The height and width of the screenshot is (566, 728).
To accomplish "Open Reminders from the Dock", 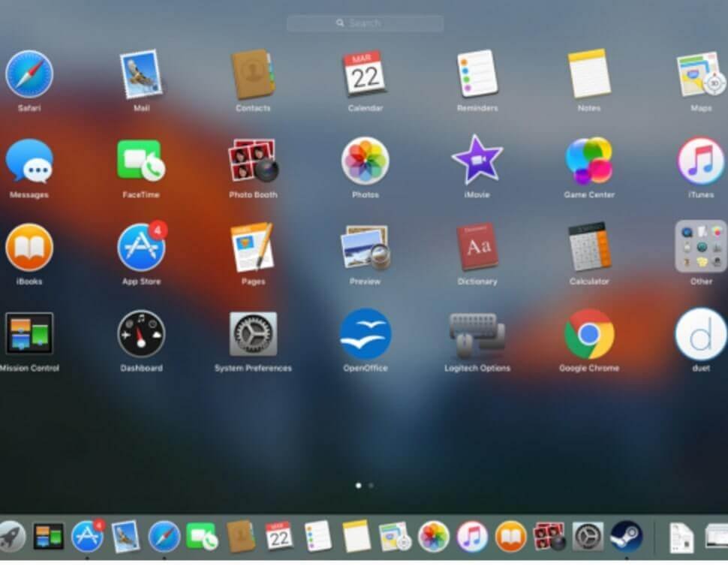I will click(x=318, y=537).
